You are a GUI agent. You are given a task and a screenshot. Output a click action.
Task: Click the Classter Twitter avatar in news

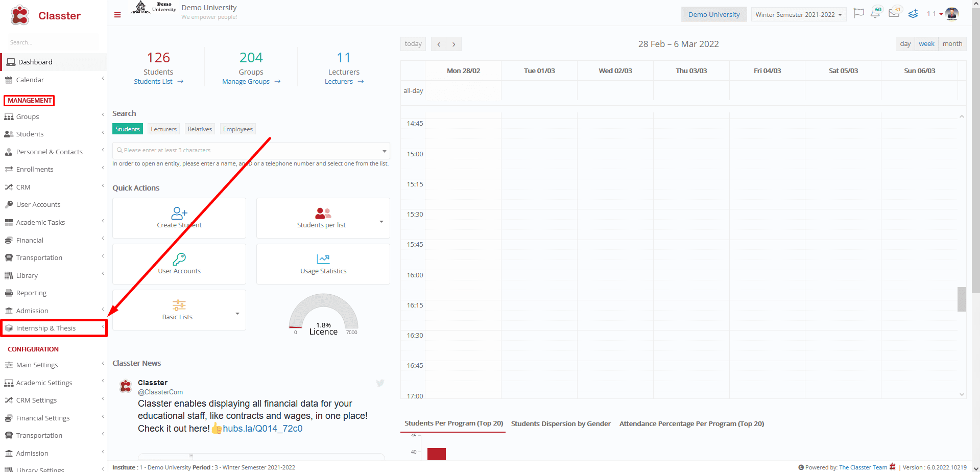click(126, 386)
